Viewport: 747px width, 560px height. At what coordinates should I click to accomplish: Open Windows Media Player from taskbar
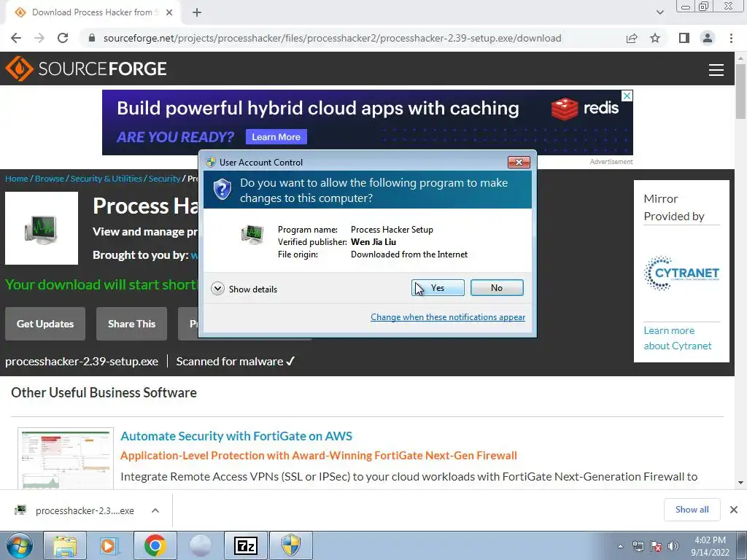pyautogui.click(x=109, y=545)
